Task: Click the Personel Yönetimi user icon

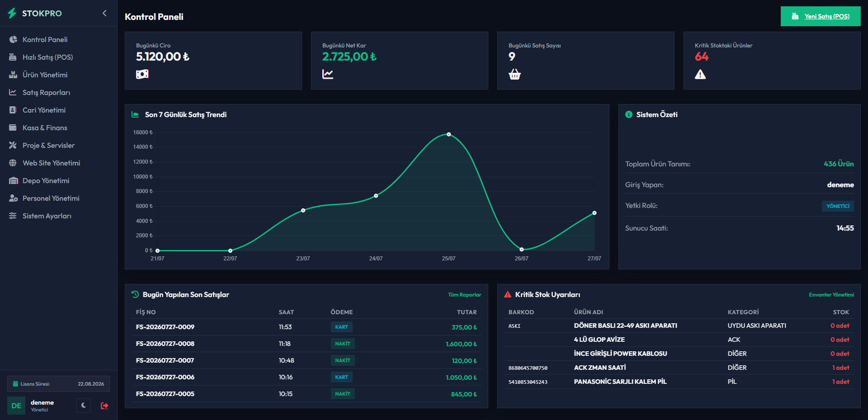Action: tap(14, 198)
